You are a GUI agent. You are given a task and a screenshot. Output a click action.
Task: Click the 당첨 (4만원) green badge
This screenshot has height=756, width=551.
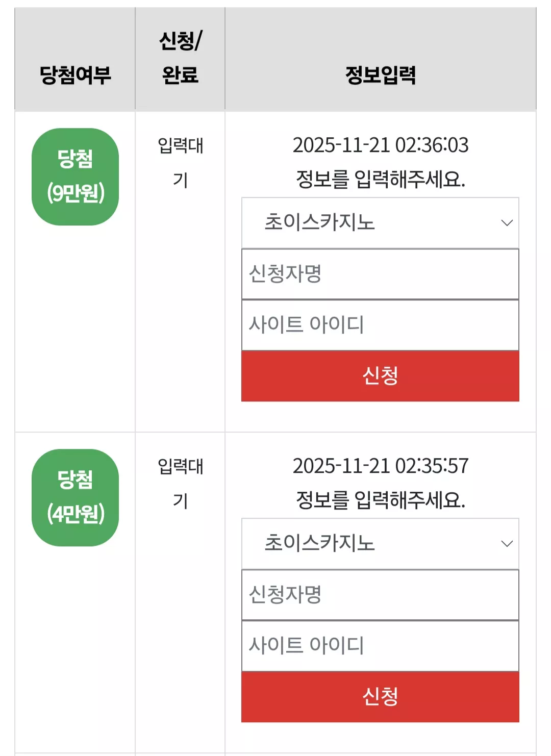click(x=75, y=497)
